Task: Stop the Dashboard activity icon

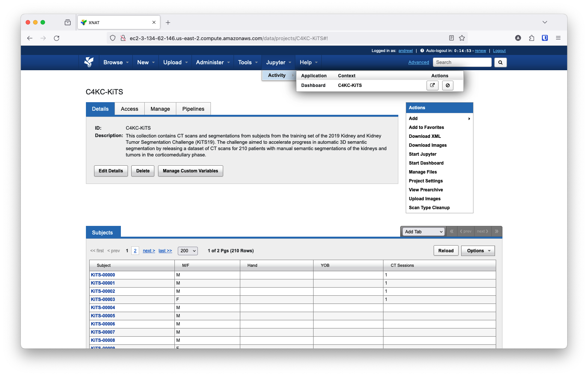Action: pos(447,85)
